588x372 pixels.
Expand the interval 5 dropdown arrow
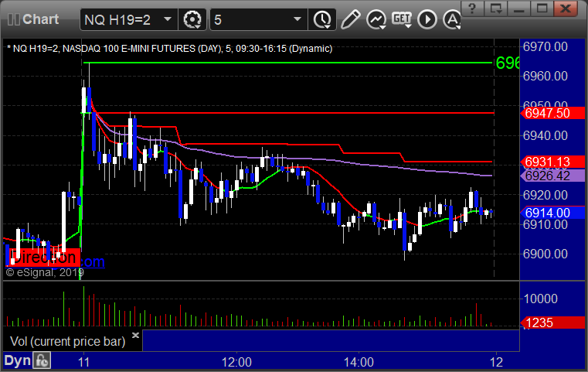297,19
